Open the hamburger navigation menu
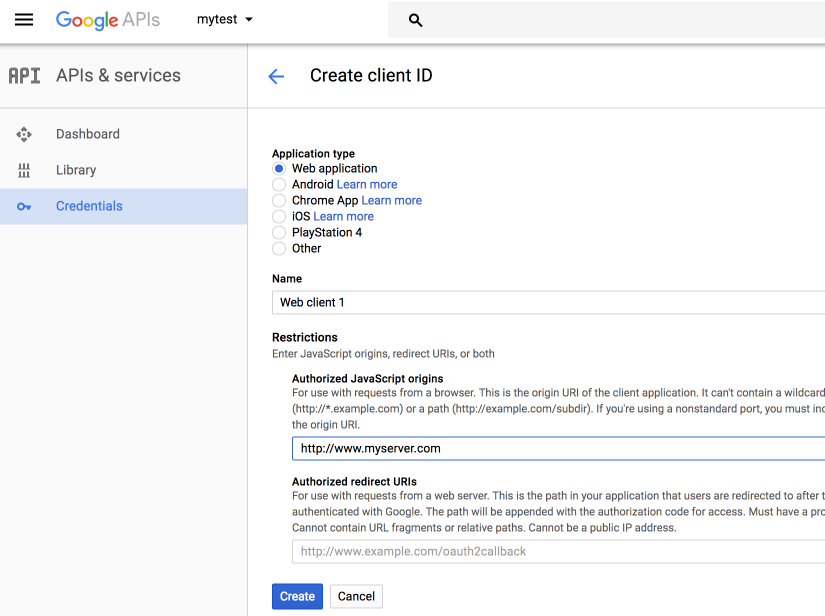 [24, 20]
